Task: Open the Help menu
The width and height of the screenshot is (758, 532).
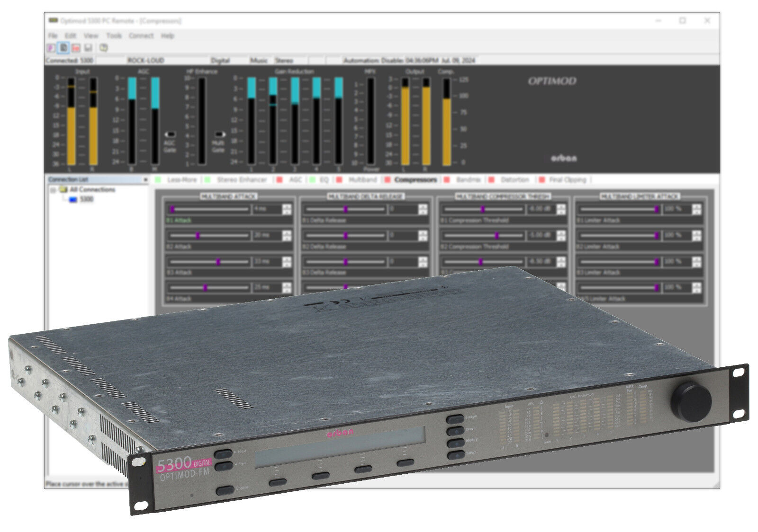Action: tap(167, 35)
